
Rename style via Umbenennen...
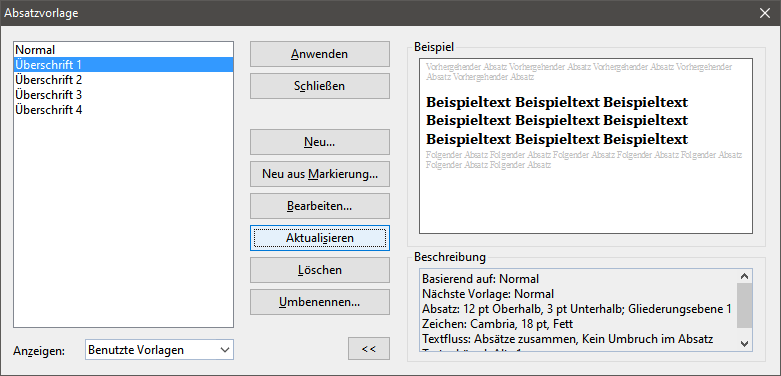click(x=320, y=302)
